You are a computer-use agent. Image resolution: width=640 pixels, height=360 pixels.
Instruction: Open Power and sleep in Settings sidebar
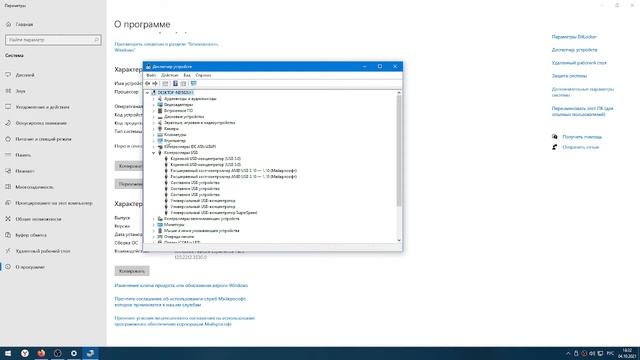(x=53, y=139)
